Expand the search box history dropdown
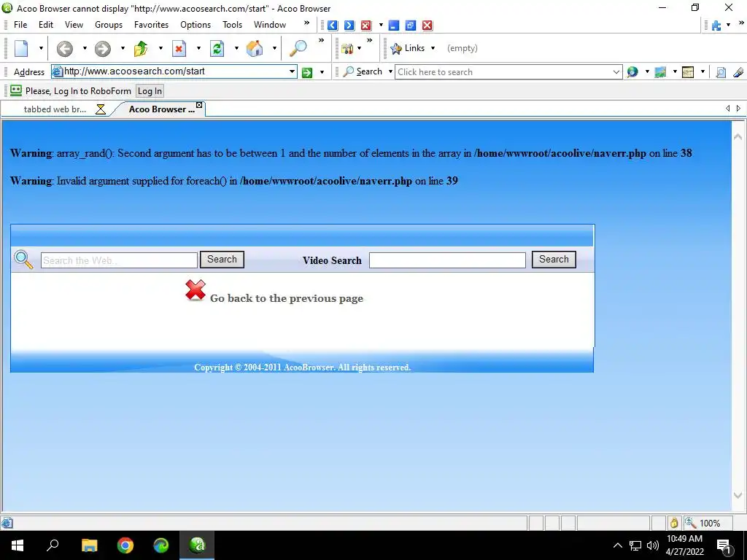 tap(616, 72)
